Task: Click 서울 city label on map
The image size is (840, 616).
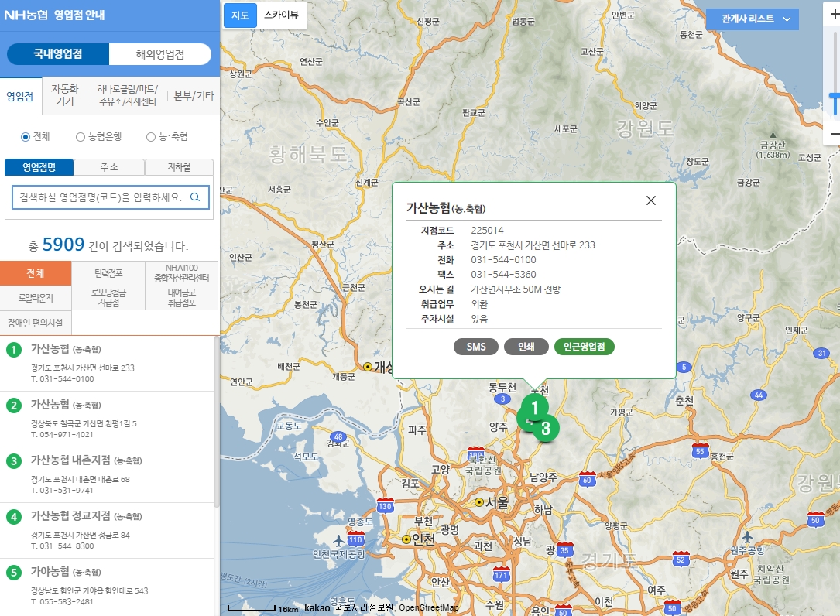Action: (x=496, y=502)
